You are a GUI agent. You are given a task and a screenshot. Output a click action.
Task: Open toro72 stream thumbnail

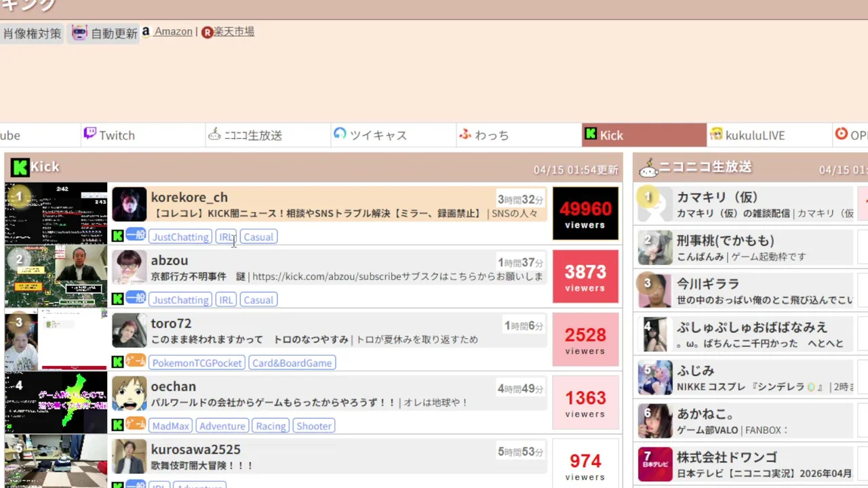tap(56, 339)
